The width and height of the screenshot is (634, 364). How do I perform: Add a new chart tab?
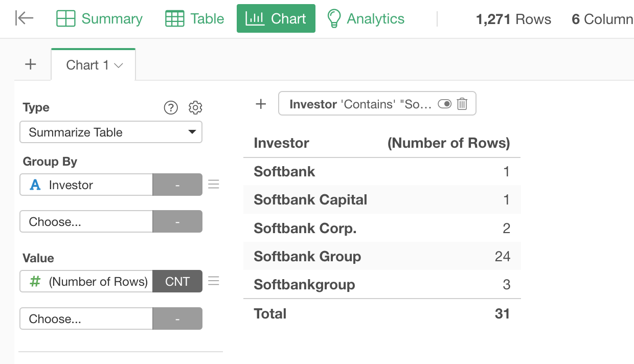[31, 64]
